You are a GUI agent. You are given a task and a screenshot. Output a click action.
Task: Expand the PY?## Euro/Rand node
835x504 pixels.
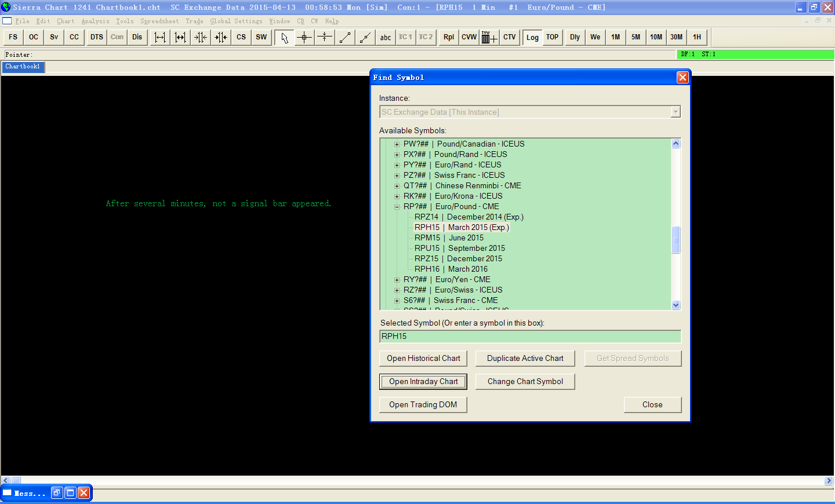click(x=397, y=165)
